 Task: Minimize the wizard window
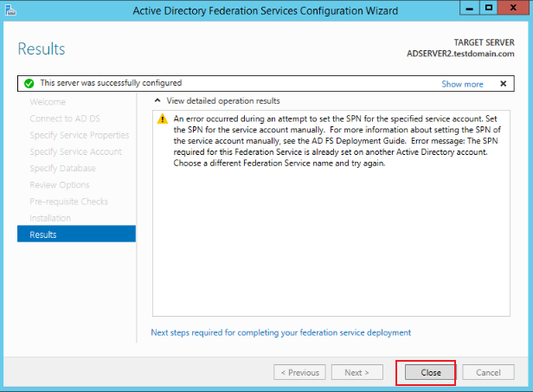pyautogui.click(x=470, y=8)
